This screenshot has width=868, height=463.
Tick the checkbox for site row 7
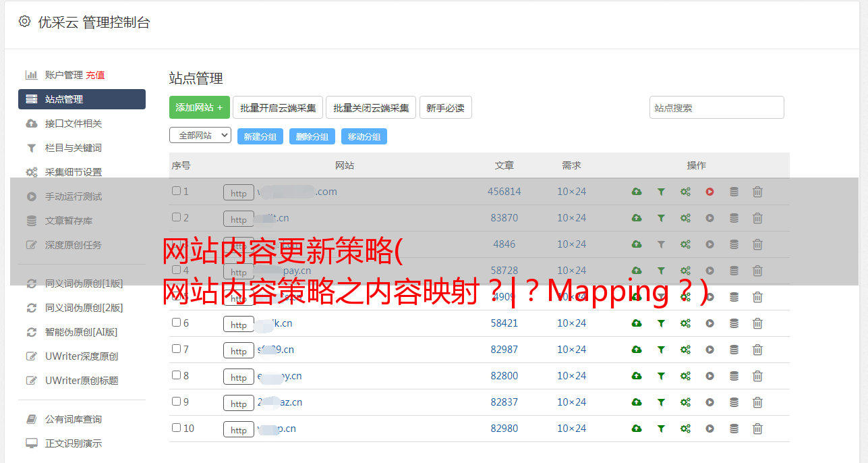pyautogui.click(x=176, y=349)
